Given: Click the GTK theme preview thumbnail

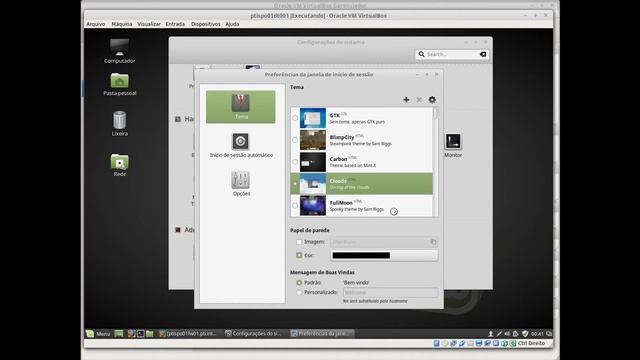Looking at the screenshot, I should 313,118.
